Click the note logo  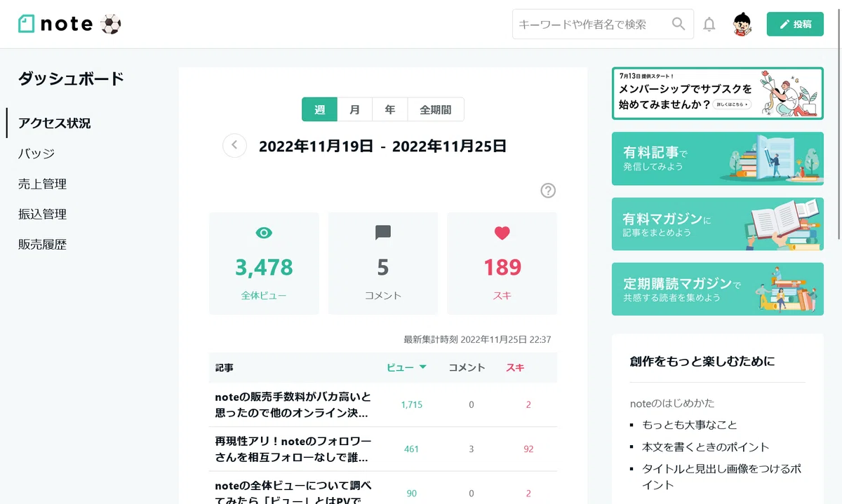click(x=55, y=25)
